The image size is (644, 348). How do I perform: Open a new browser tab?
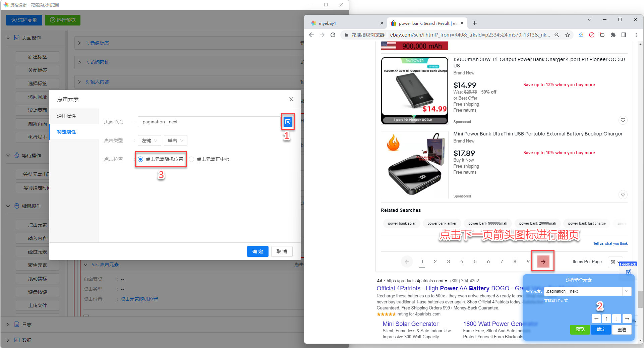[x=475, y=23]
